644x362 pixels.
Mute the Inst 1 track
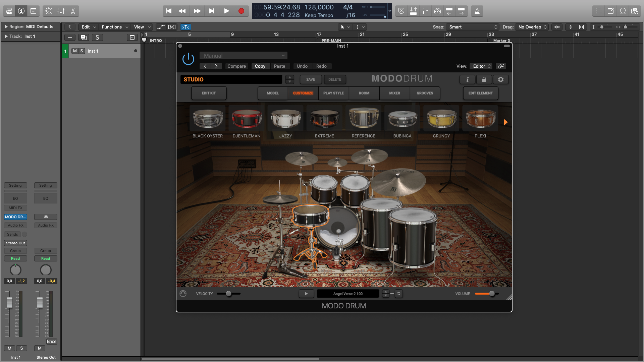point(75,51)
